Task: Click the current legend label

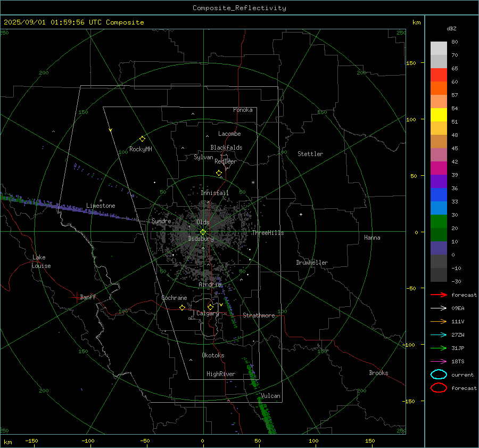Action: tap(463, 374)
